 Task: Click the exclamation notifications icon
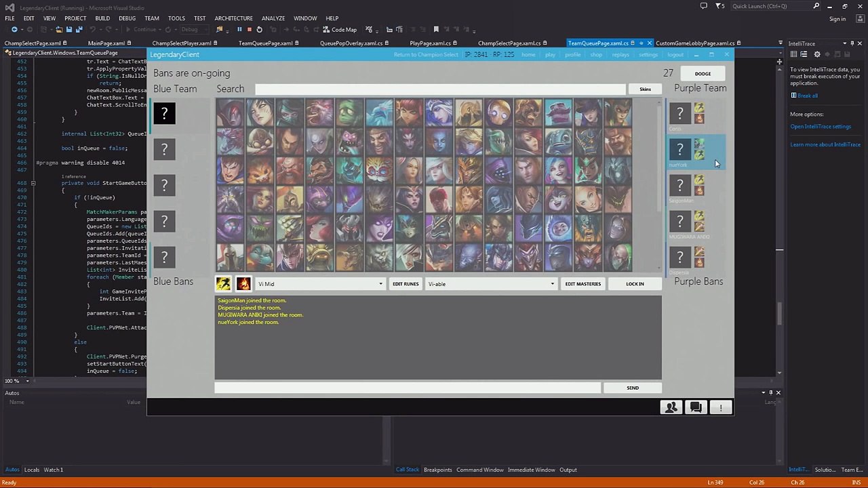pyautogui.click(x=720, y=407)
